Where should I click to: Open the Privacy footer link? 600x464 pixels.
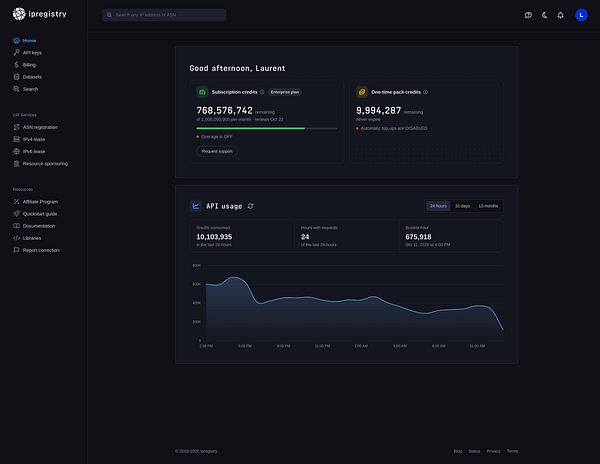pyautogui.click(x=493, y=451)
